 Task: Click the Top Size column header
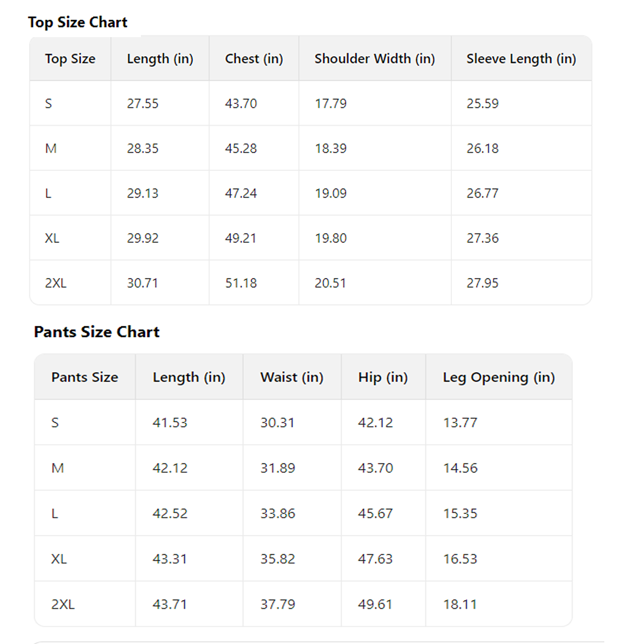coord(70,59)
